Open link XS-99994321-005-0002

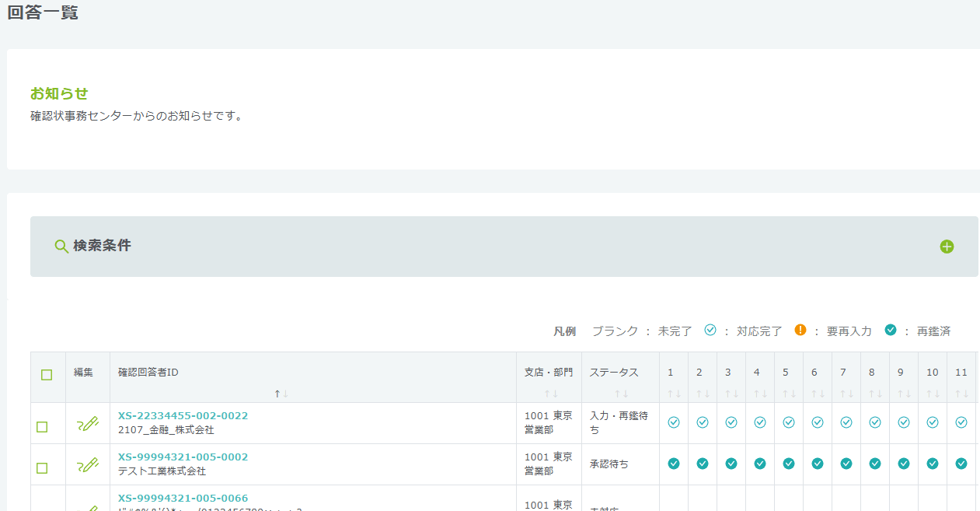tap(183, 457)
